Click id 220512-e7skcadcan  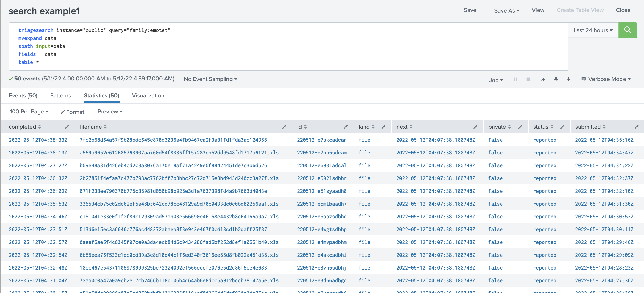(x=322, y=140)
